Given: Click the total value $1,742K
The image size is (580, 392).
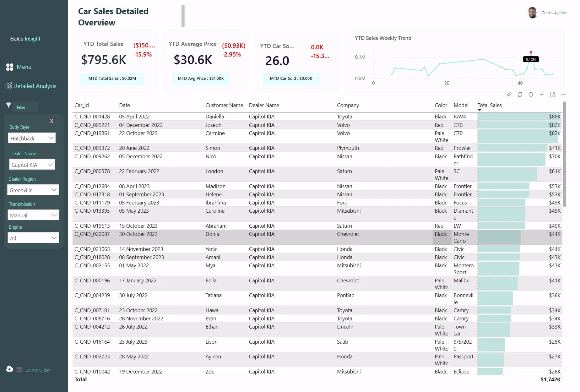Looking at the screenshot, I should click(x=550, y=379).
